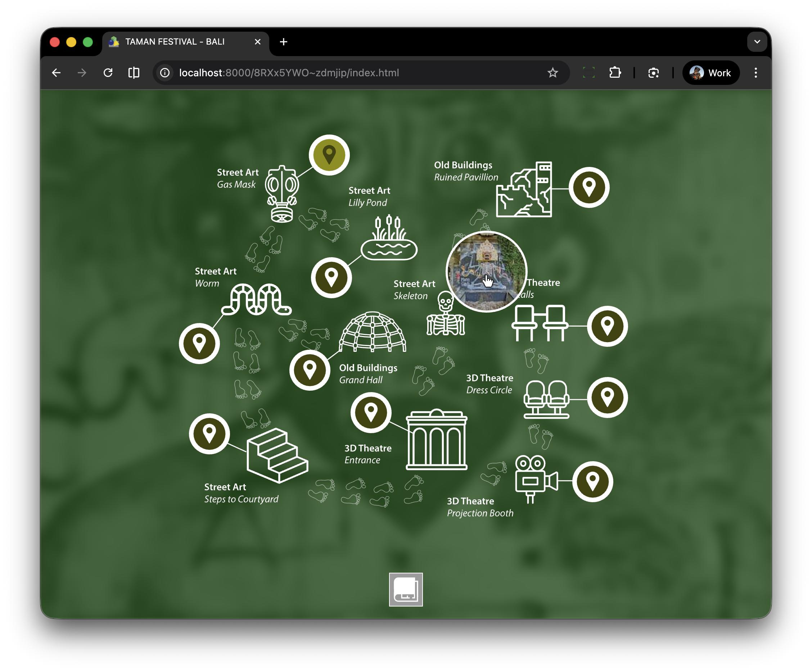
Task: Click the map legend icon at bottom
Action: point(406,589)
